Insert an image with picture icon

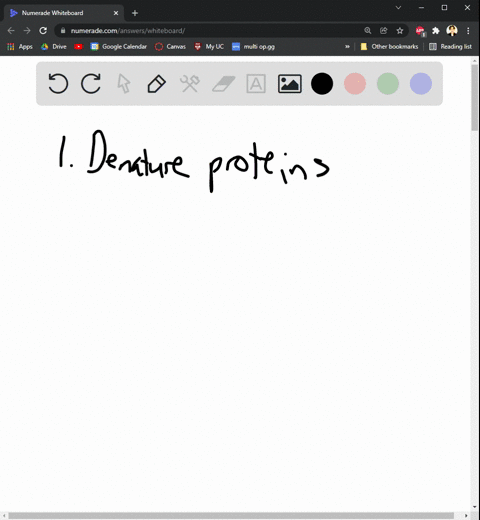tap(290, 83)
